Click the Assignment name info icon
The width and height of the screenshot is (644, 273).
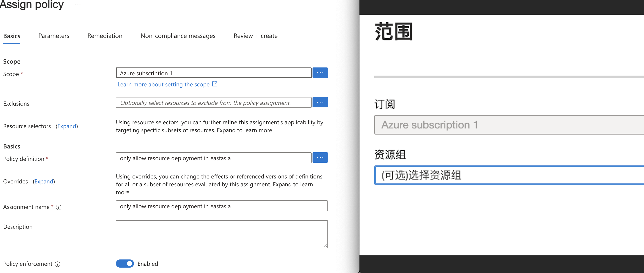pos(58,207)
